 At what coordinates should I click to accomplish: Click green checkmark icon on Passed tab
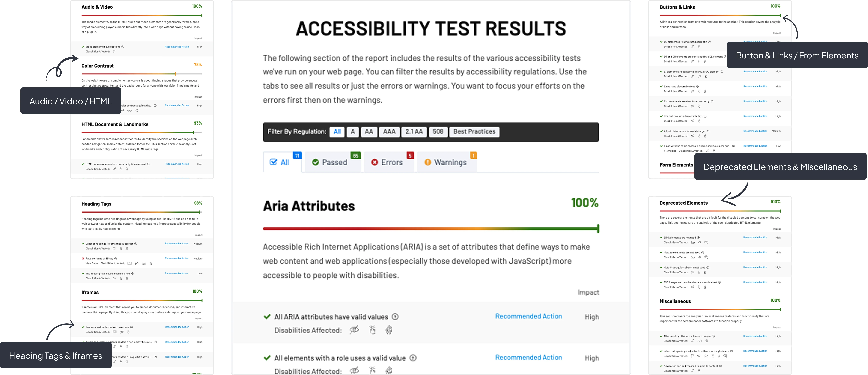click(315, 162)
